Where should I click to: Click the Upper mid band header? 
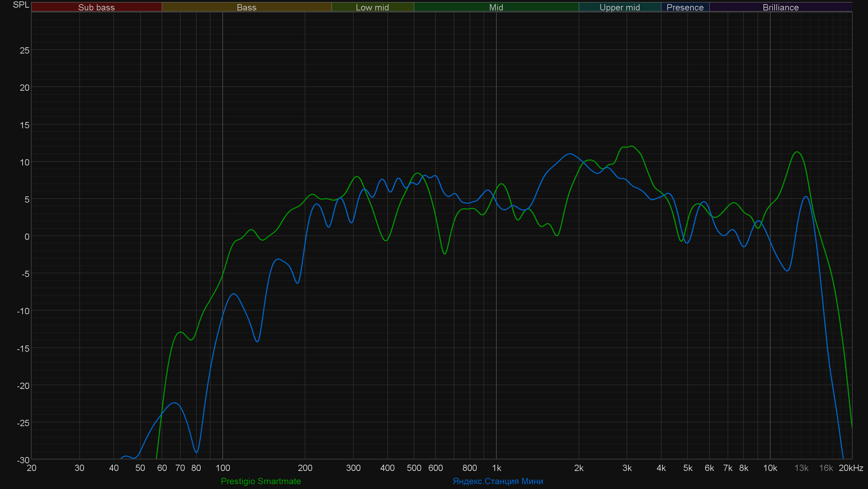point(619,7)
